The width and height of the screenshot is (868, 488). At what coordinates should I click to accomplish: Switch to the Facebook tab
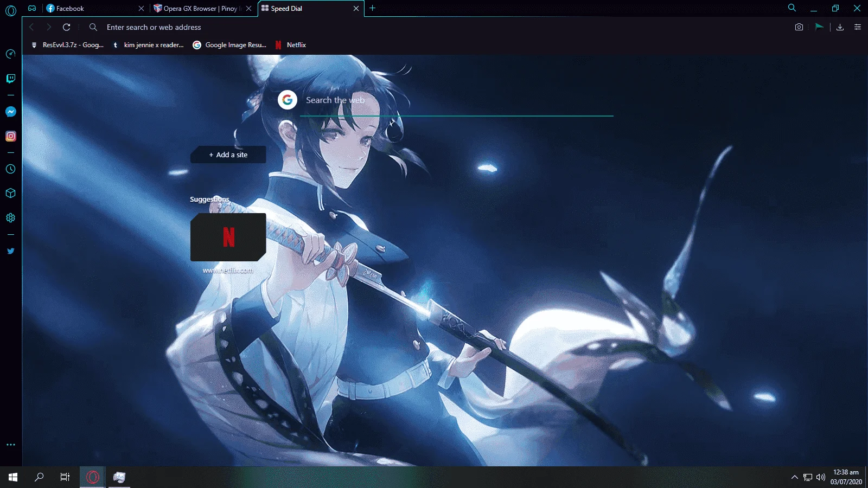95,9
